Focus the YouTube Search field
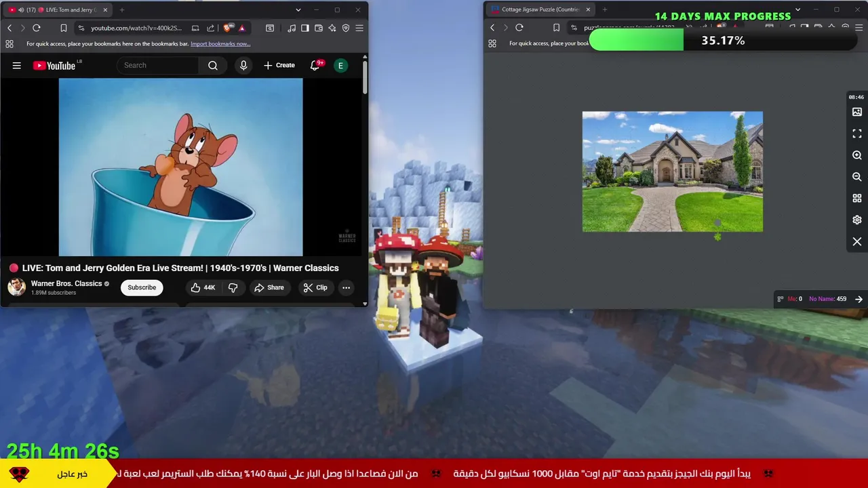 tap(157, 66)
